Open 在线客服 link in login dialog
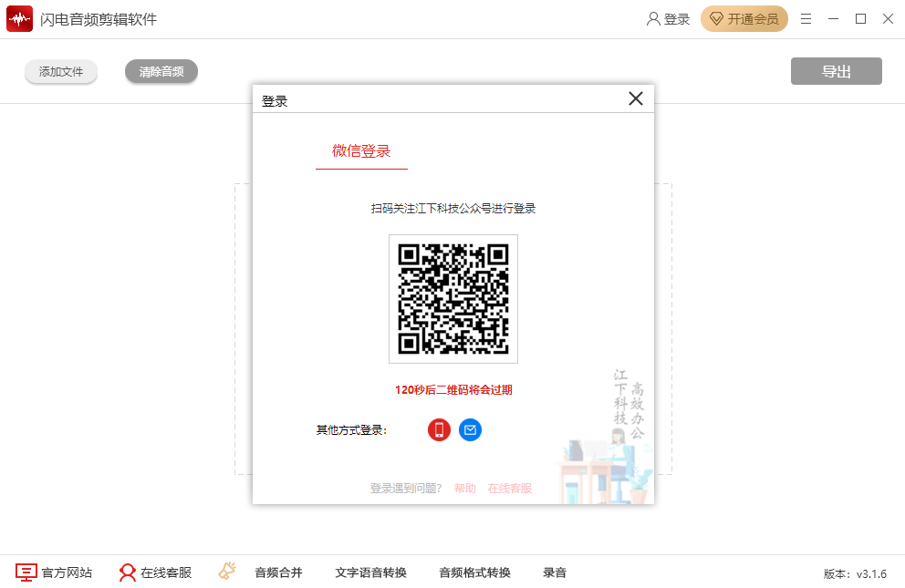Image resolution: width=905 pixels, height=588 pixels. pyautogui.click(x=509, y=489)
